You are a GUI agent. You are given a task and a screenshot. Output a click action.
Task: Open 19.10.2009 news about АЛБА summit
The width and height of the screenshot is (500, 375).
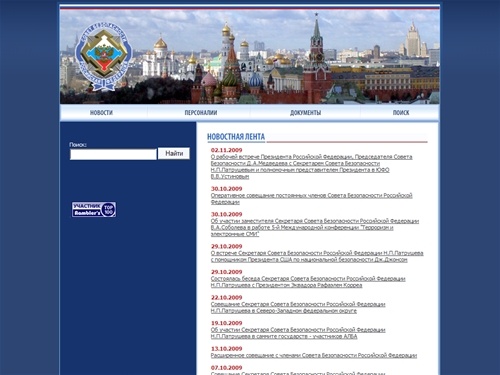tap(298, 333)
